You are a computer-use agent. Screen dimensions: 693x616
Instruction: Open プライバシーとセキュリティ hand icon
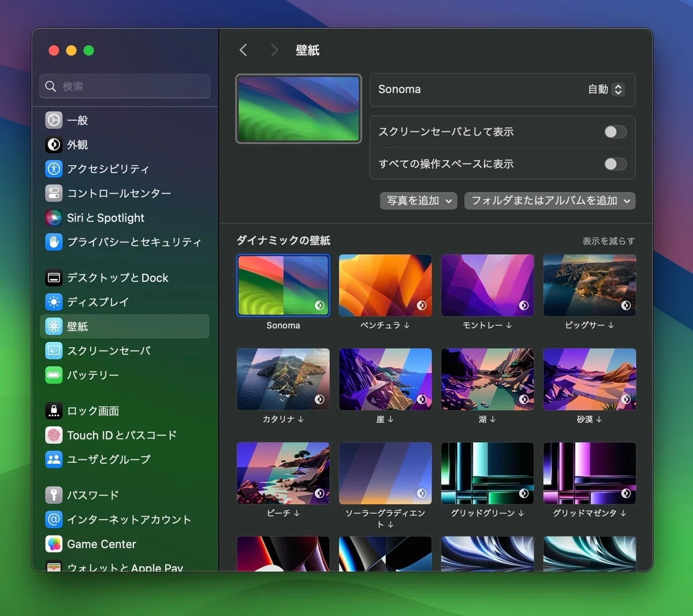click(54, 242)
